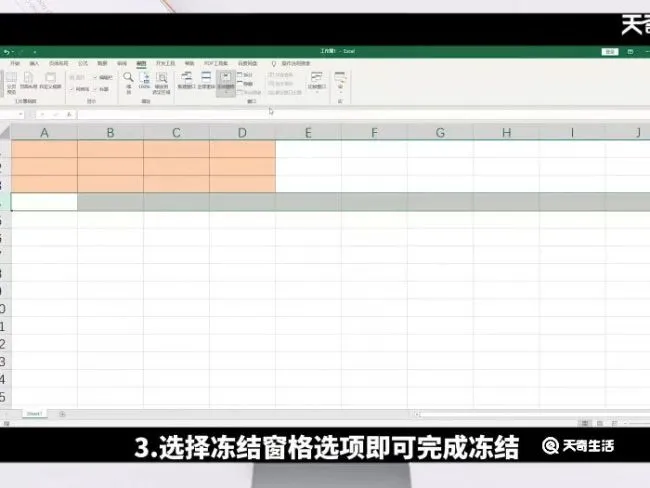This screenshot has height=488, width=650.
Task: Click the Hide window option
Action: (245, 84)
